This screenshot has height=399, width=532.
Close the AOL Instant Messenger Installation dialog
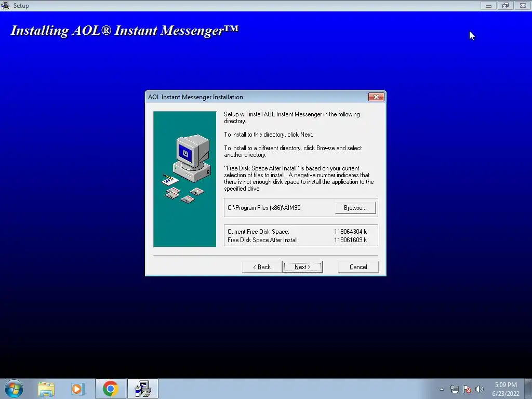[376, 97]
